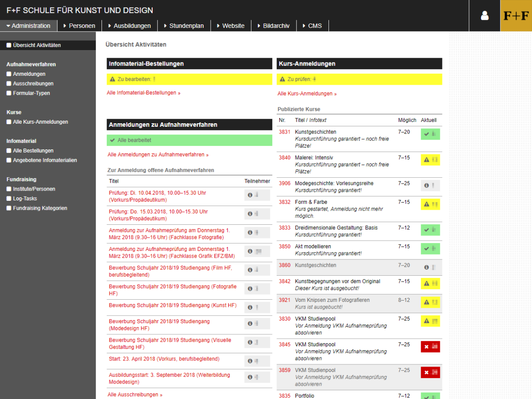The image size is (532, 399).
Task: Open course number 3906 link
Action: [x=285, y=184]
